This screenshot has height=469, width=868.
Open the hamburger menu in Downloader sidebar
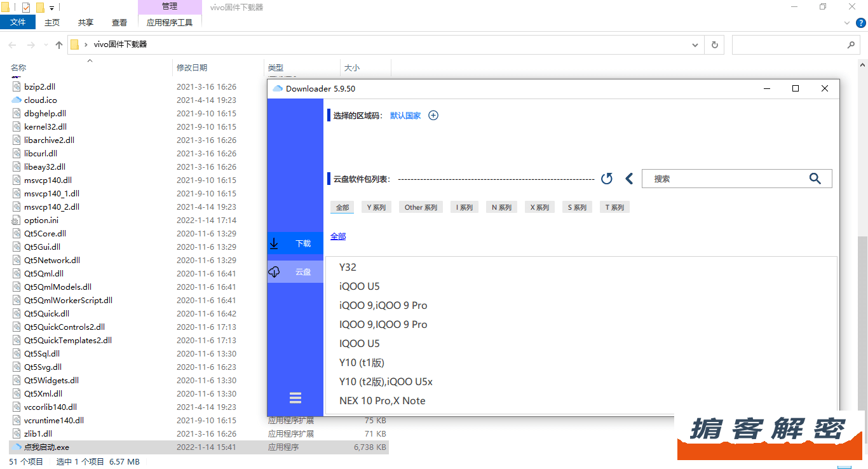pyautogui.click(x=295, y=398)
